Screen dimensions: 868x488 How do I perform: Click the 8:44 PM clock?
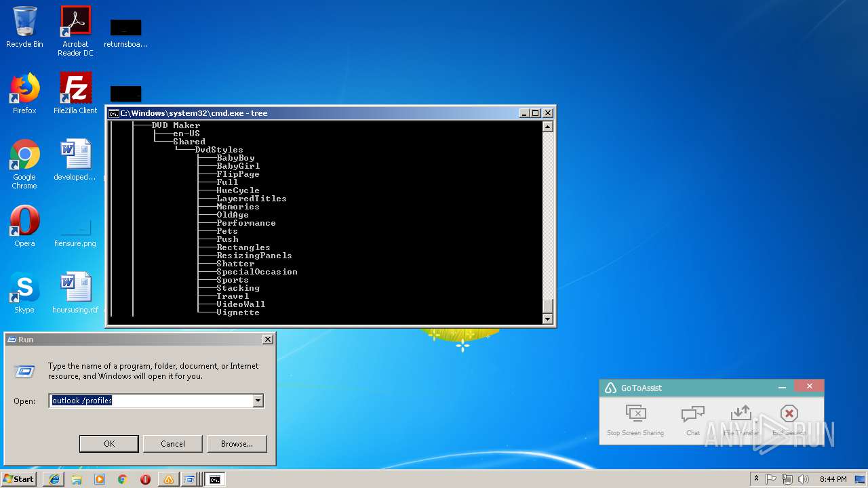pos(833,479)
